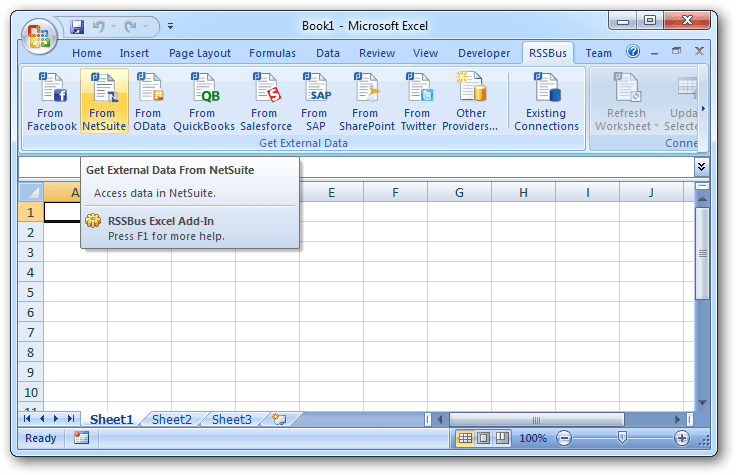Viewport: 736px width, 475px height.
Task: Expand the formula bar chevron
Action: (701, 167)
